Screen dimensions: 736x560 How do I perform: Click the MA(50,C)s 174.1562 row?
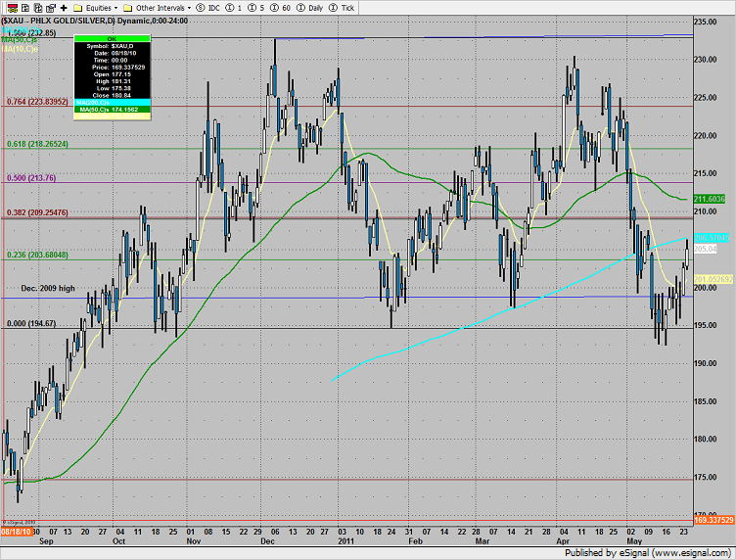coord(113,110)
